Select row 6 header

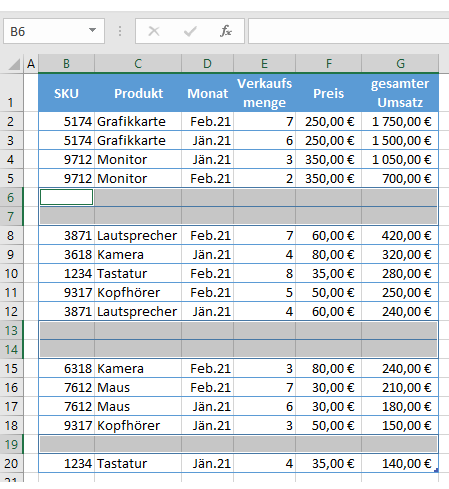pos(11,197)
